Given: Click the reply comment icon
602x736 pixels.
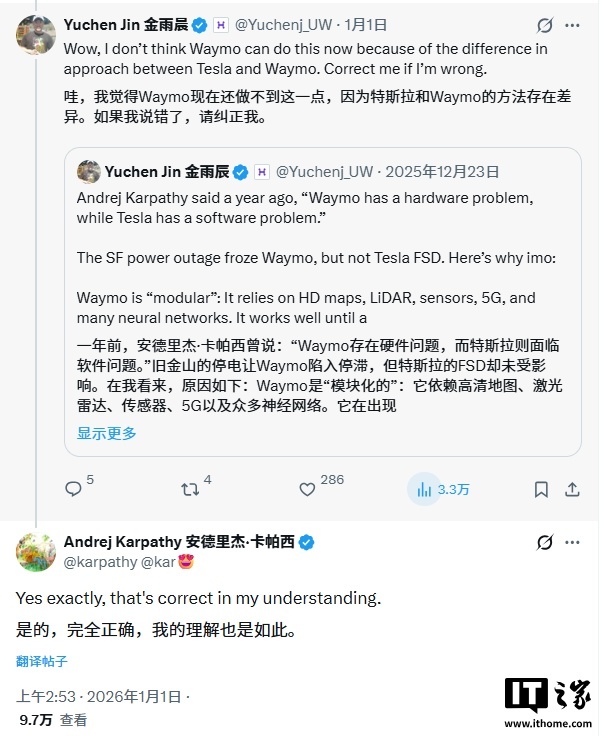Looking at the screenshot, I should [x=73, y=489].
